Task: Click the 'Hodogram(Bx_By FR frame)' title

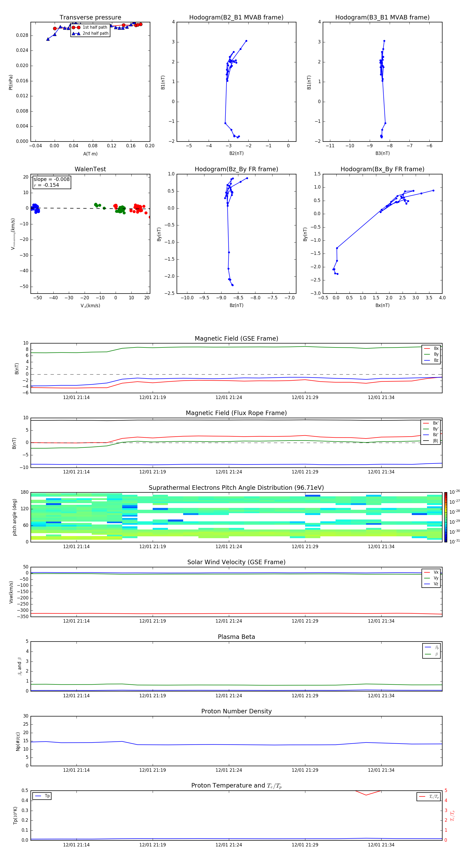Action: pyautogui.click(x=382, y=169)
